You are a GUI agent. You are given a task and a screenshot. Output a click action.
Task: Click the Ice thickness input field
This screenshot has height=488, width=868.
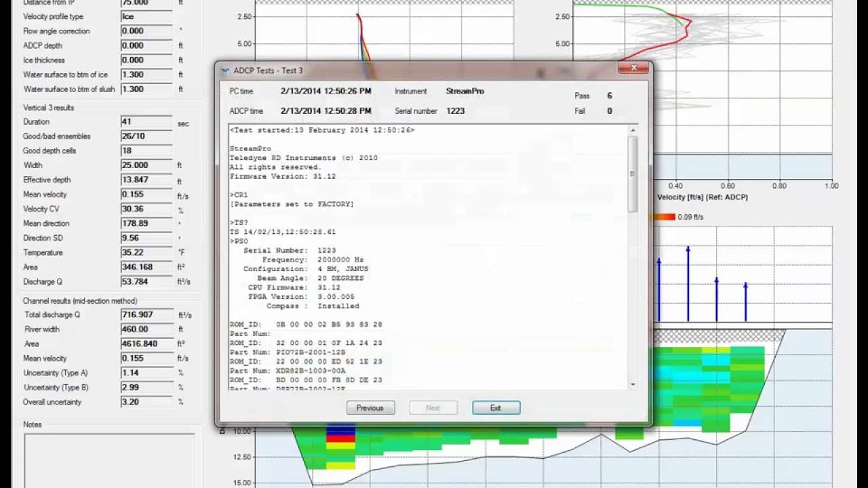click(x=146, y=60)
